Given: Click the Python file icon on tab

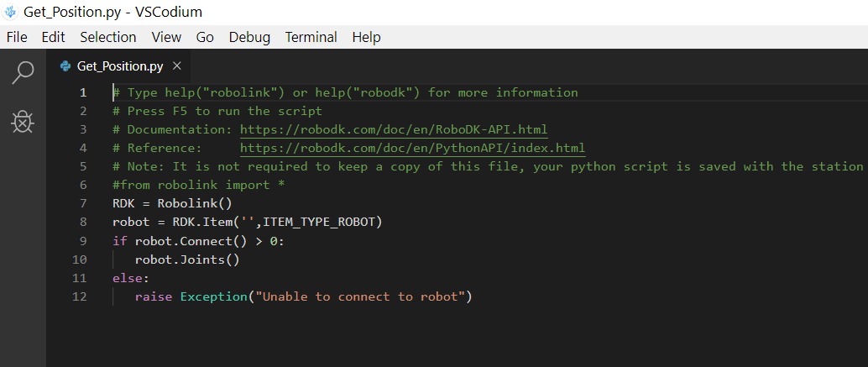Looking at the screenshot, I should coord(65,66).
